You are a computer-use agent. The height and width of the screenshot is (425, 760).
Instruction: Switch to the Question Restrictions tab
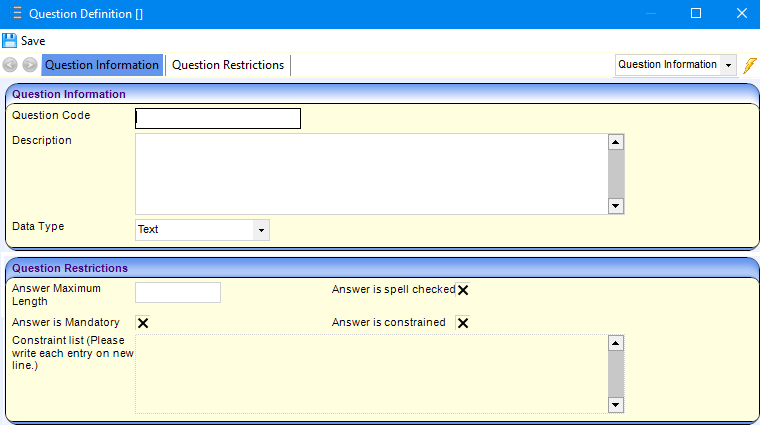pyautogui.click(x=228, y=65)
